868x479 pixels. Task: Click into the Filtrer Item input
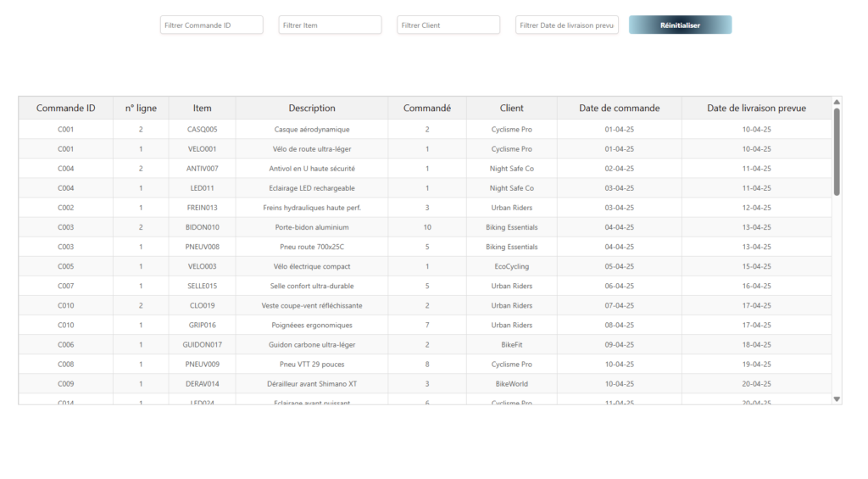[330, 25]
